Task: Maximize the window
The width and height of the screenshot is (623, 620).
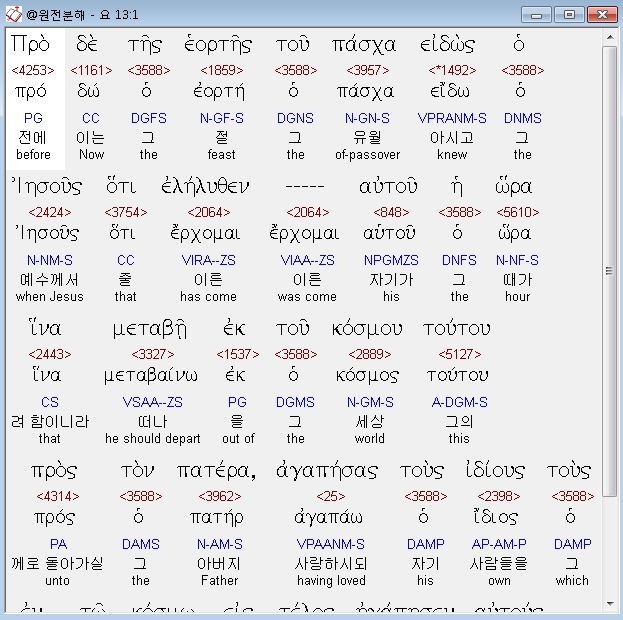Action: [x=569, y=15]
